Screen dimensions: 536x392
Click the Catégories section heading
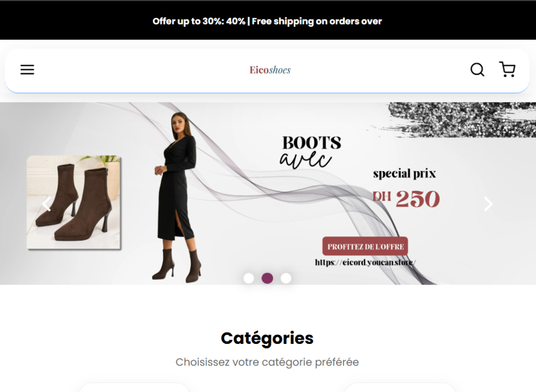click(267, 338)
